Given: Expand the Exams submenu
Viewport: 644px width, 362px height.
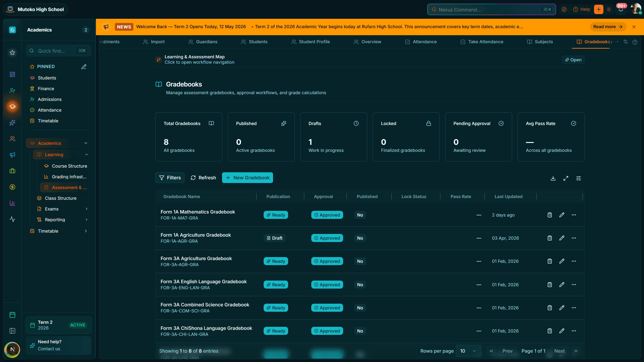Looking at the screenshot, I should pyautogui.click(x=87, y=209).
